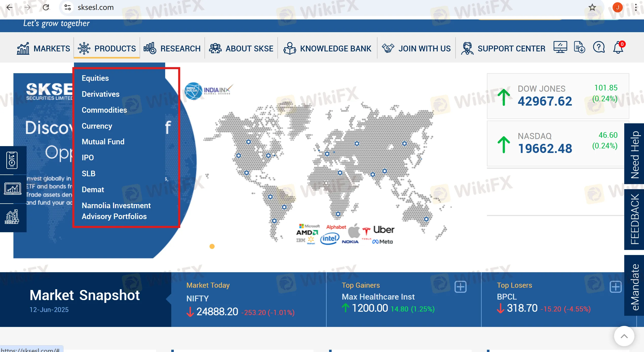
Task: Click the document download icon
Action: coord(579,47)
